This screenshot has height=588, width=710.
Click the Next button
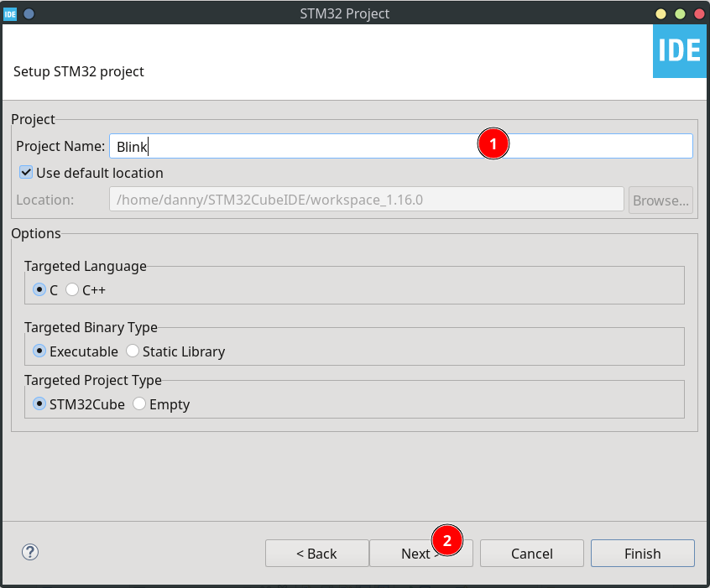pos(421,553)
